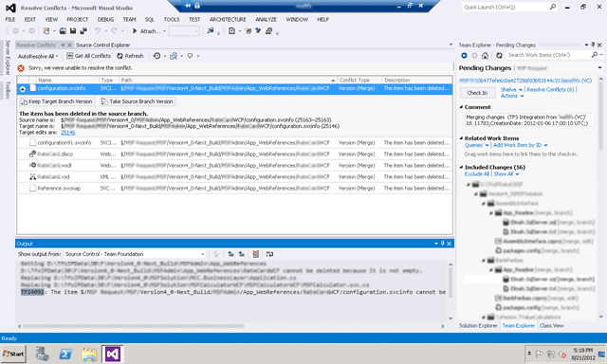Click the Exclude All link
This screenshot has height=364, width=607.
[x=477, y=174]
